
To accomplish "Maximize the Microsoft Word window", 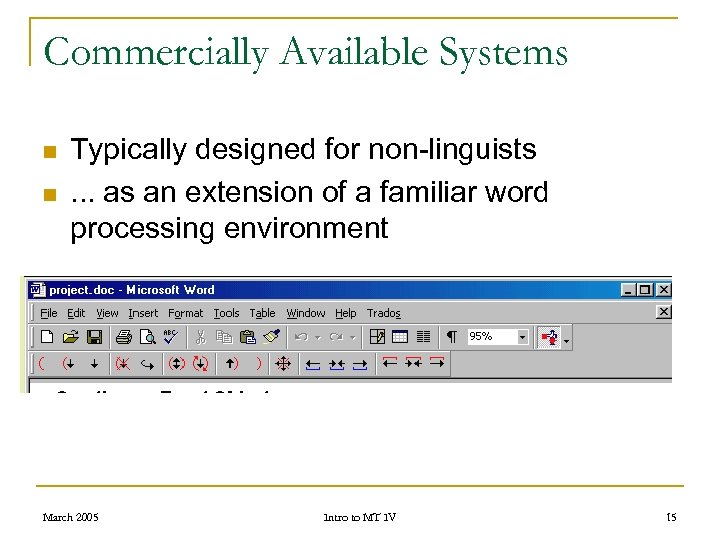I will point(645,290).
